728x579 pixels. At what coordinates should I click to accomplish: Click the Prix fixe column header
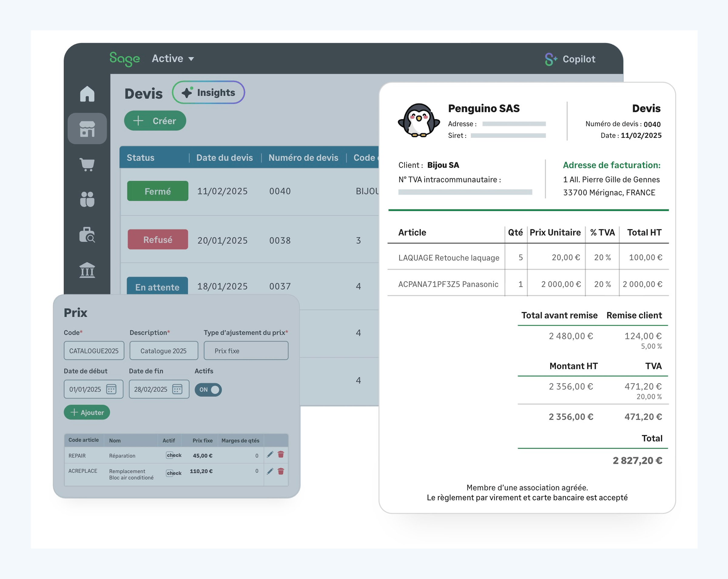[203, 441]
